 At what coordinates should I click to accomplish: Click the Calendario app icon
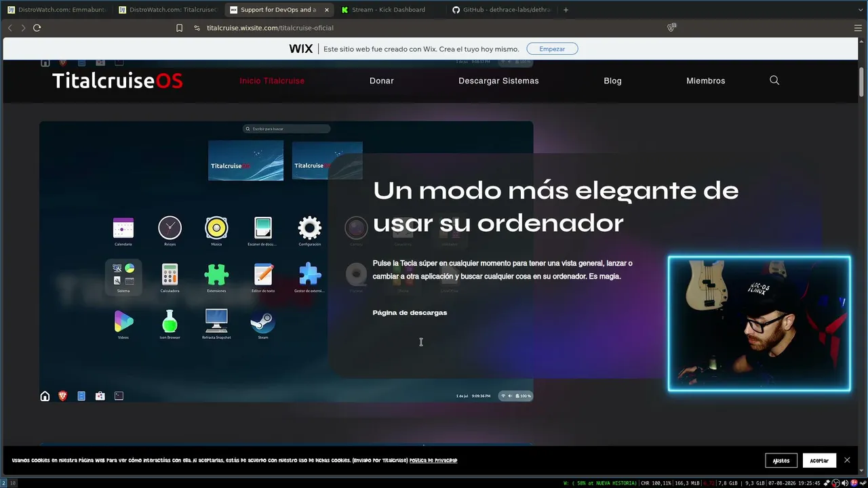pyautogui.click(x=123, y=228)
